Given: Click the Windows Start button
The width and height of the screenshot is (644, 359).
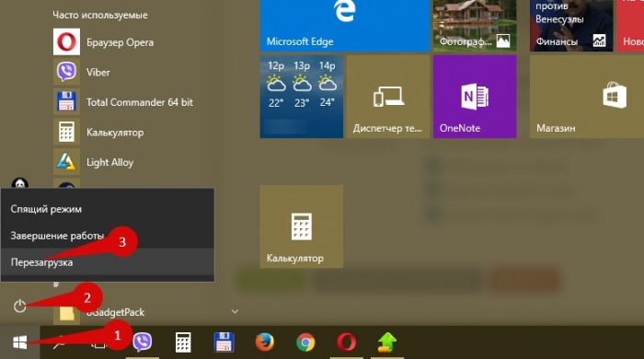Looking at the screenshot, I should coord(19,342).
